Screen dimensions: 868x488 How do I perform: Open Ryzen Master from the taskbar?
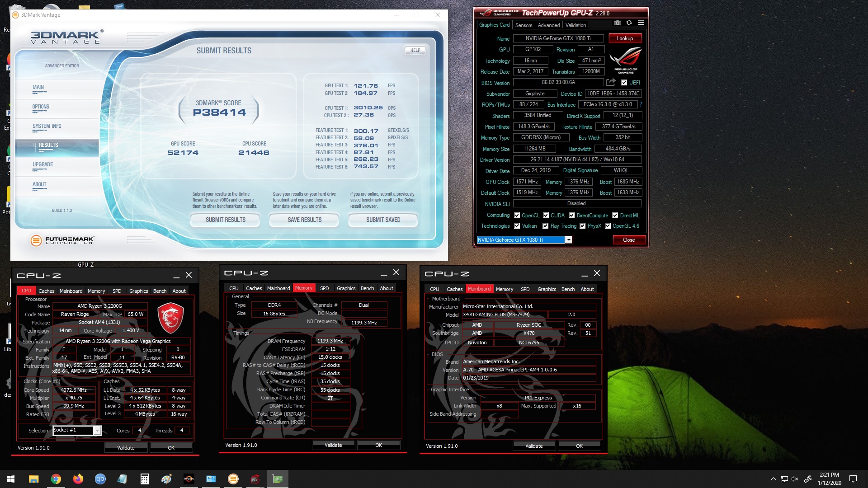(189, 479)
